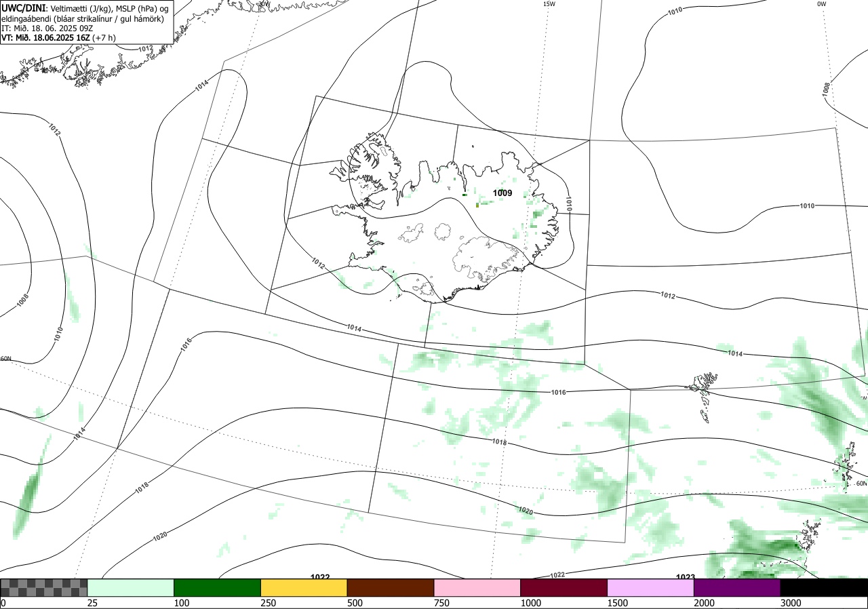Select the light green 25–100 legend swatch
Image resolution: width=868 pixels, height=609 pixels.
[131, 587]
